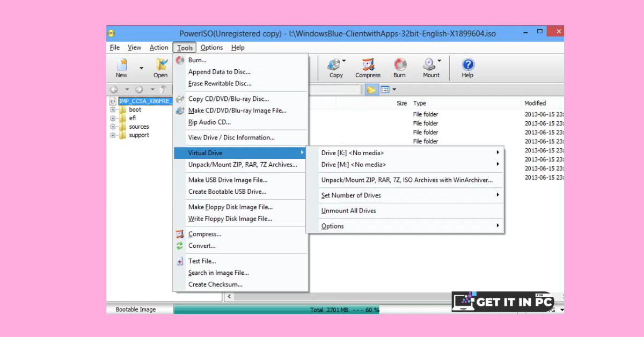
Task: Click the horizontal scrollbar left arrow
Action: [229, 296]
